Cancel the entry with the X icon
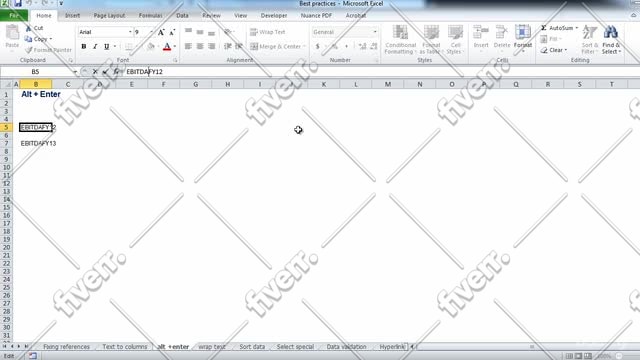The height and width of the screenshot is (360, 640). pos(95,71)
